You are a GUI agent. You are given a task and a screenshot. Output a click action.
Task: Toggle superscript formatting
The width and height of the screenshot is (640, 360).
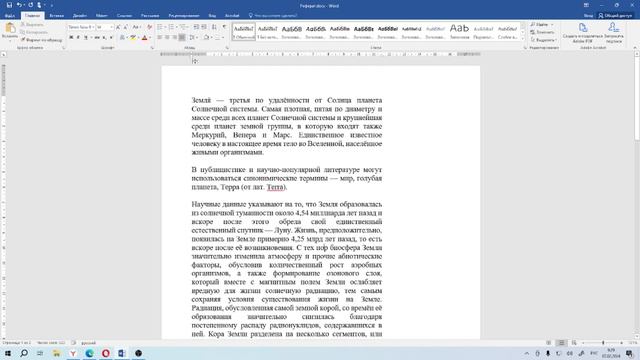point(111,38)
